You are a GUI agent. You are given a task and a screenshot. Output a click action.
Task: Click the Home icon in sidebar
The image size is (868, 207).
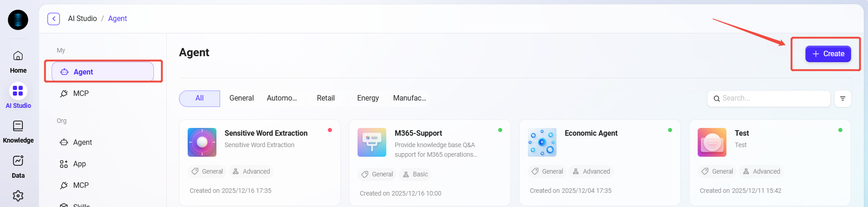tap(18, 56)
